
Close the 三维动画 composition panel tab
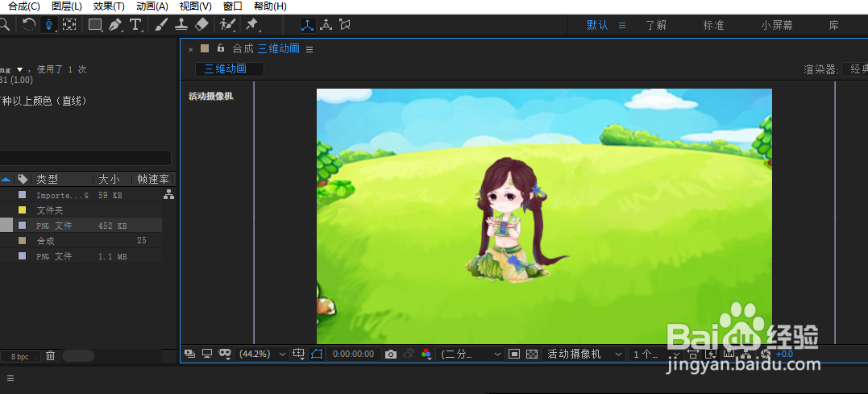pos(190,49)
